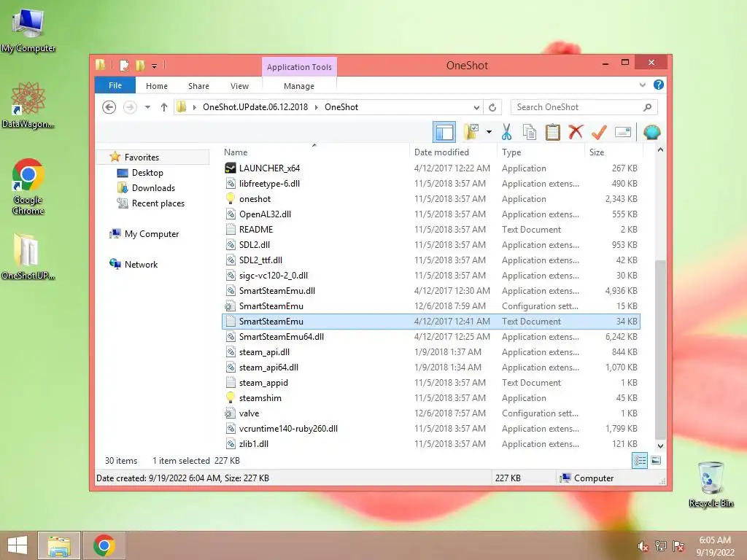Open the dropdown arrow beside new folder icon
Screen dimensions: 747x560
tap(489, 133)
